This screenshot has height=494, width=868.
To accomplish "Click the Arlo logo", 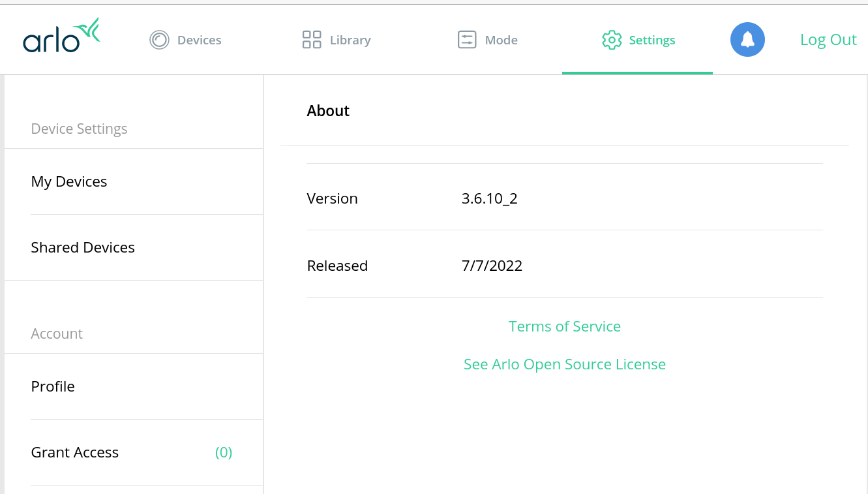I will click(x=61, y=36).
